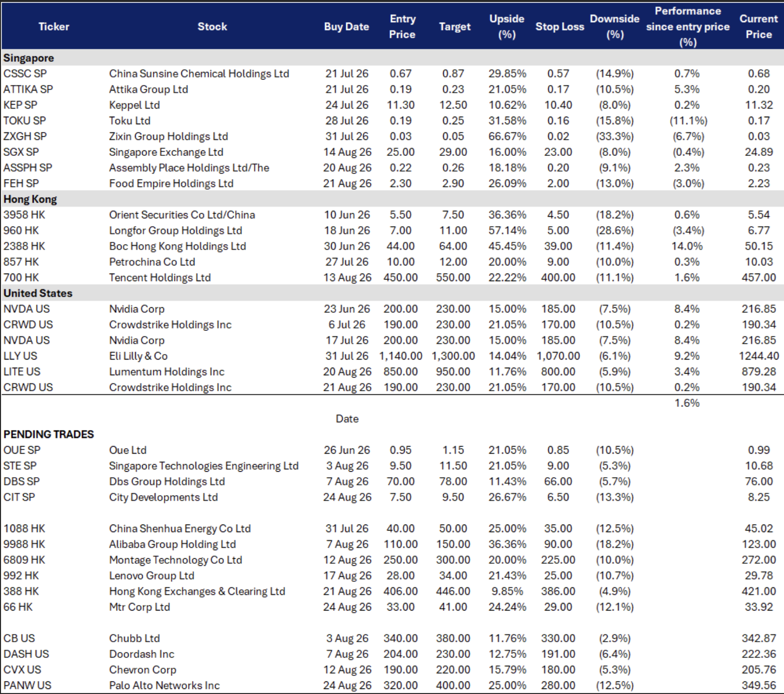Click the TOKU SP ticker cell

25,121
